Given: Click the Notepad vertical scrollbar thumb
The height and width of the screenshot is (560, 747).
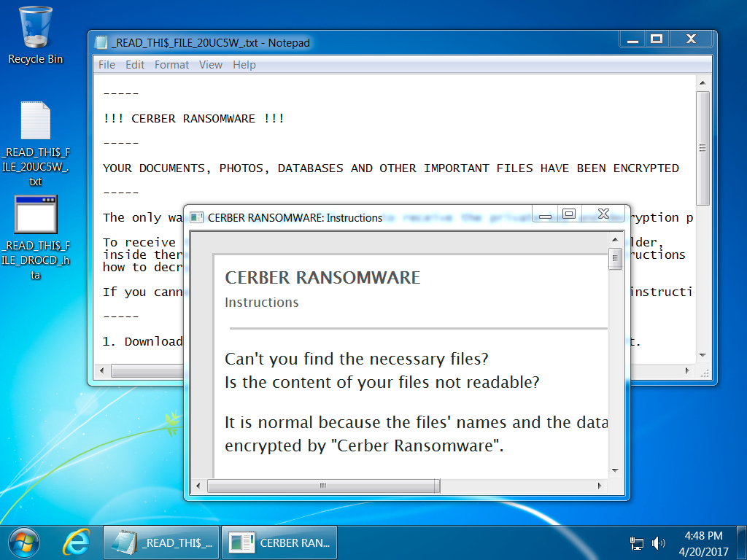Looking at the screenshot, I should tap(703, 148).
